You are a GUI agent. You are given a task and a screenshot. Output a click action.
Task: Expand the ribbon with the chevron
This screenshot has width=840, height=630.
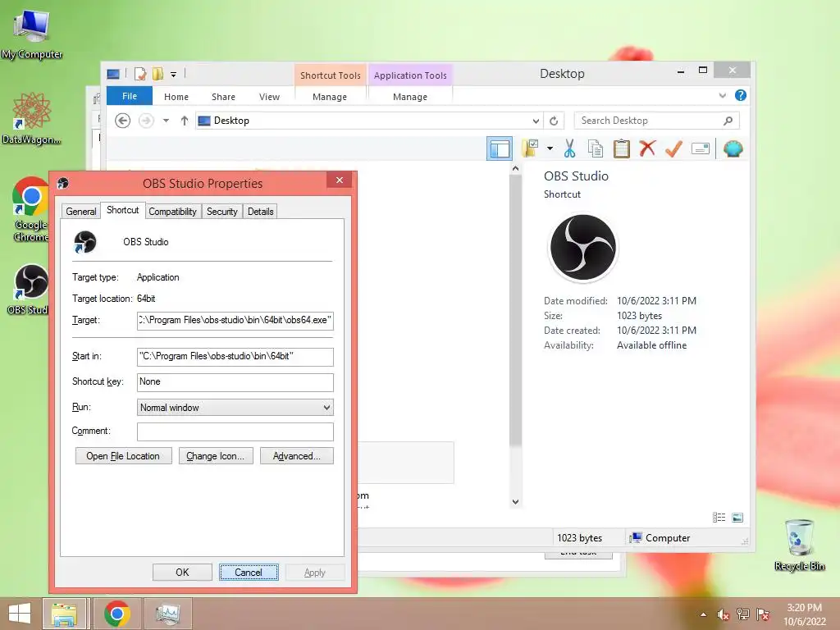tap(722, 95)
